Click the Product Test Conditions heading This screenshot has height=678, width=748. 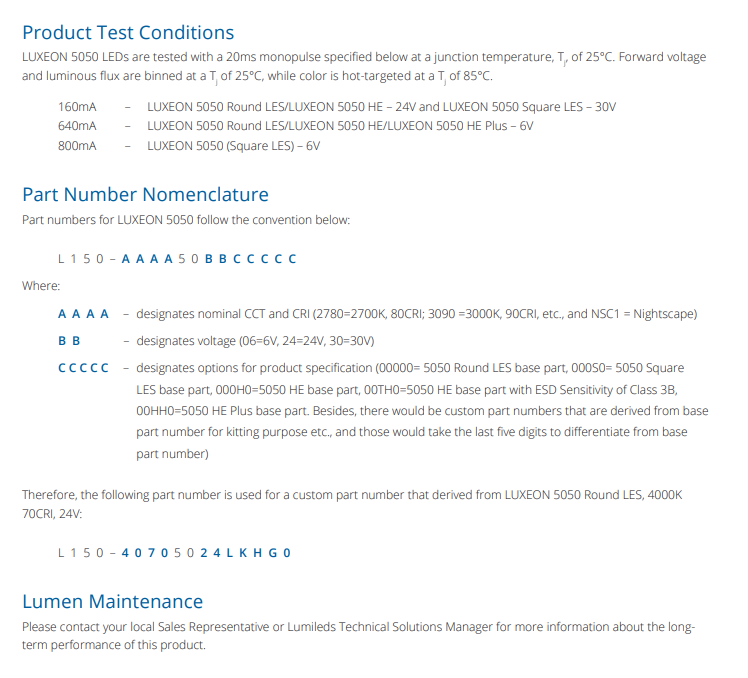(128, 32)
